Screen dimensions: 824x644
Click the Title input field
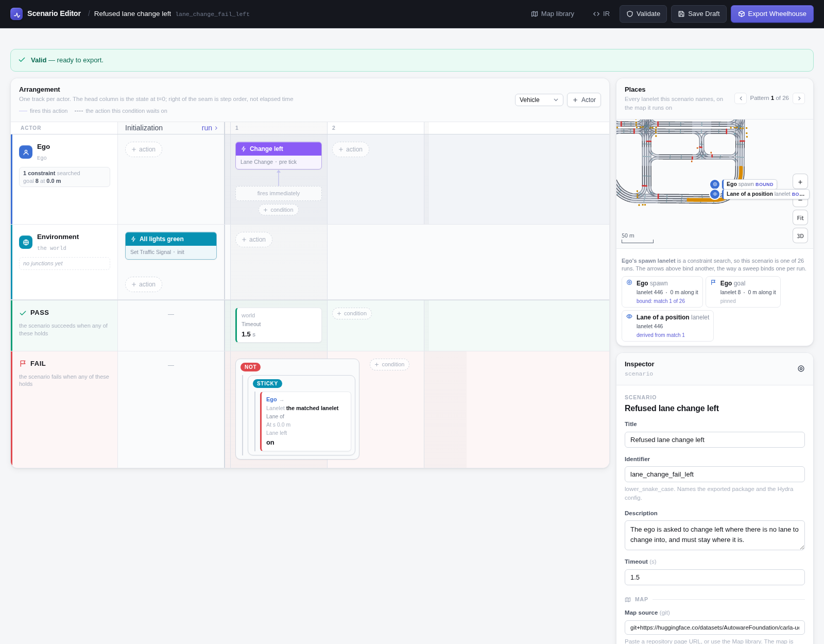coord(715,439)
